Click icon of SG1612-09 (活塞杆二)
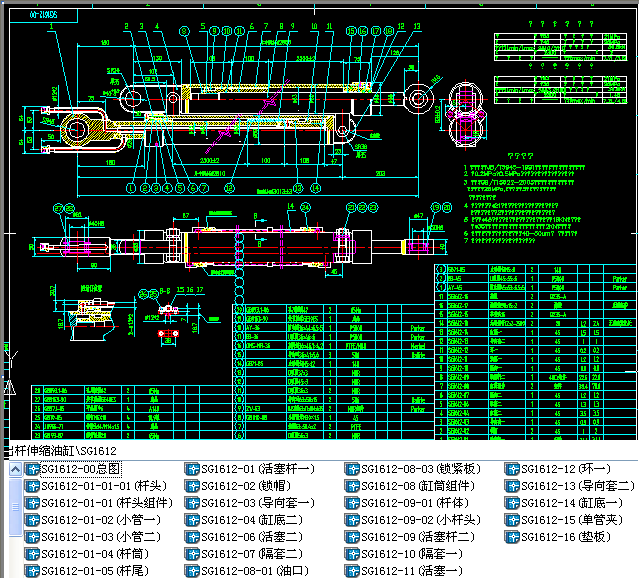 [352, 537]
